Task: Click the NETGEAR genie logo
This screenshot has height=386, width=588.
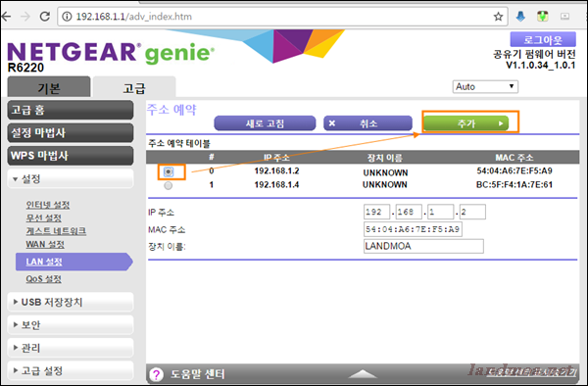Action: [x=111, y=53]
